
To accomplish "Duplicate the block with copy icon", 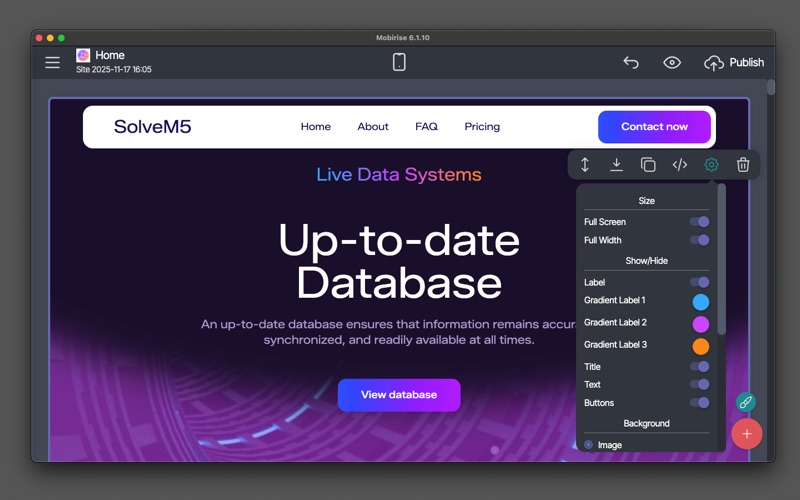I will (648, 165).
